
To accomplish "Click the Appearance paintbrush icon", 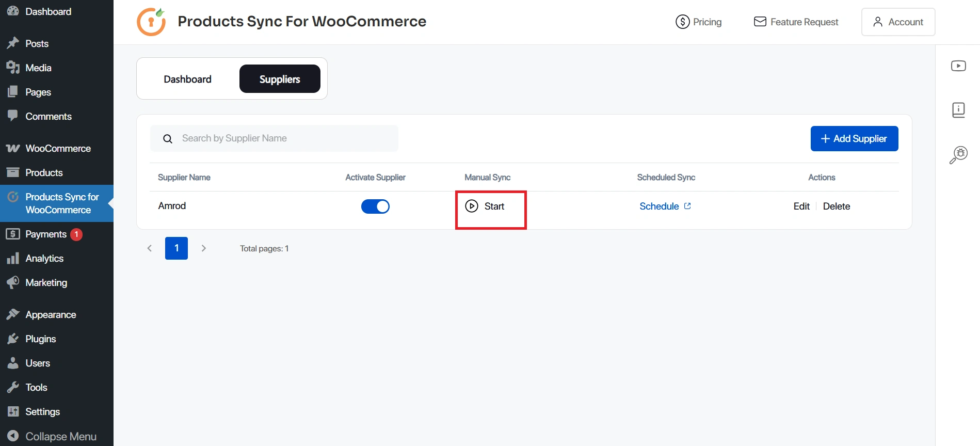I will [x=13, y=314].
